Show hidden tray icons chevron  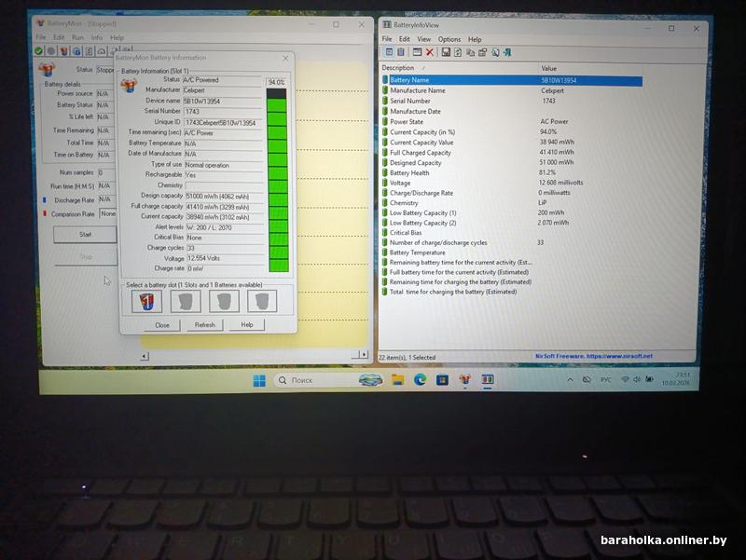pyautogui.click(x=570, y=380)
